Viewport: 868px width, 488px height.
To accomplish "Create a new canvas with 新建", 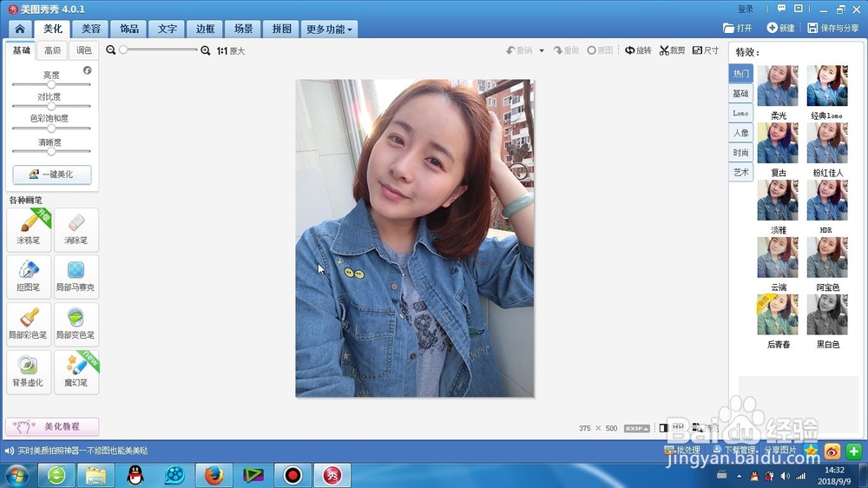I will point(780,28).
